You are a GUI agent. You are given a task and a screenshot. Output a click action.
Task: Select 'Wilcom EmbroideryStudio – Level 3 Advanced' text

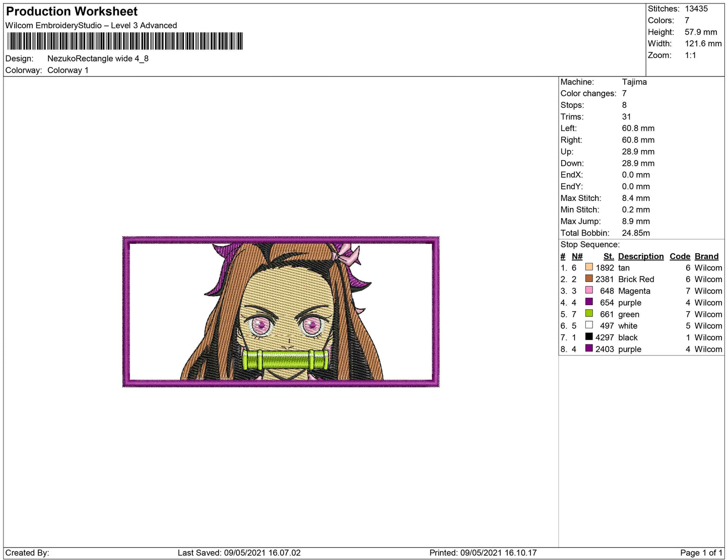pyautogui.click(x=91, y=26)
